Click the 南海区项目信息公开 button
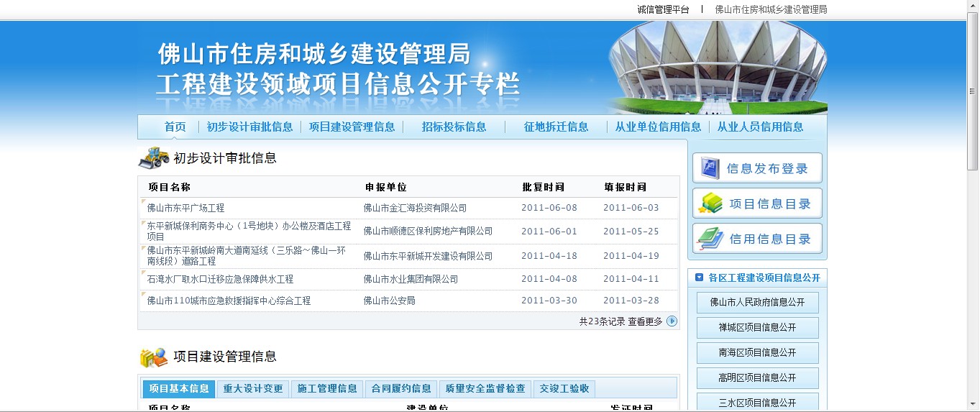Image resolution: width=980 pixels, height=412 pixels. point(757,353)
